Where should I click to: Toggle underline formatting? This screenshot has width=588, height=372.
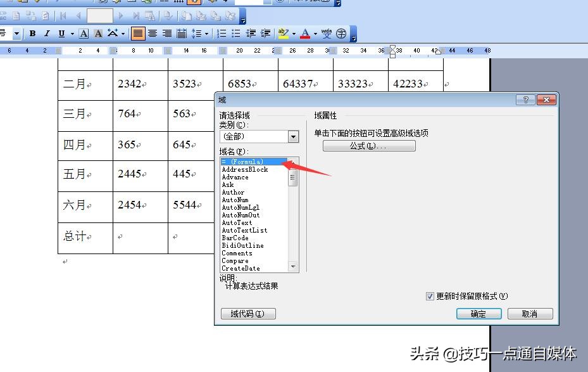(x=61, y=34)
